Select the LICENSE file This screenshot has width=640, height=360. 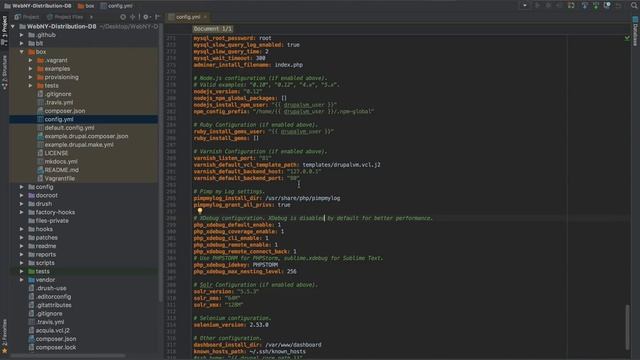pos(53,153)
